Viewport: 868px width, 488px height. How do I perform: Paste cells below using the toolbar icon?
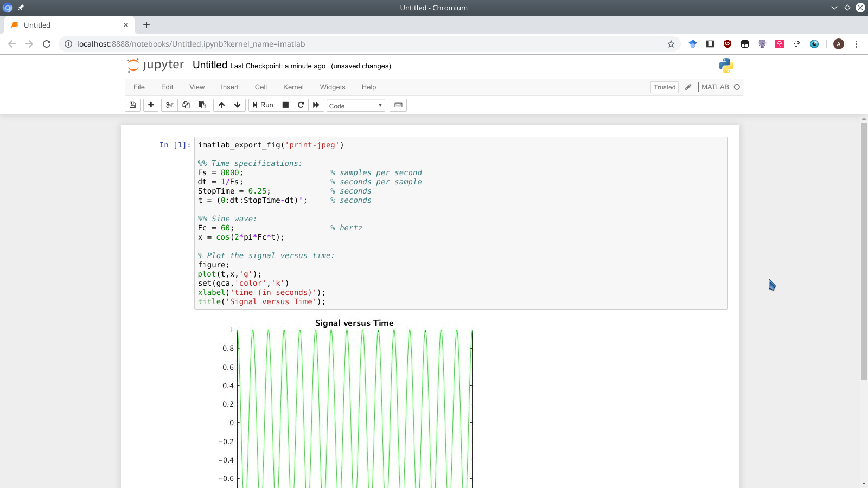point(202,105)
